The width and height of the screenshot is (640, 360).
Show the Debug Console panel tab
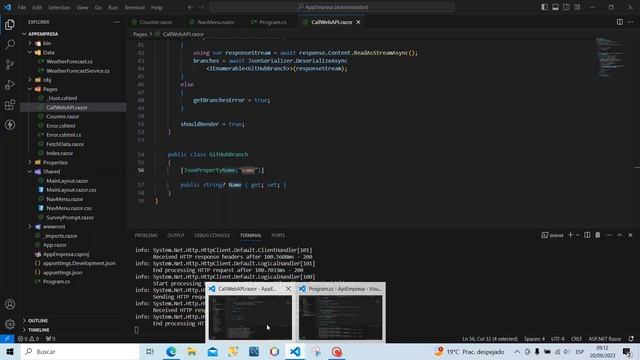(x=212, y=236)
